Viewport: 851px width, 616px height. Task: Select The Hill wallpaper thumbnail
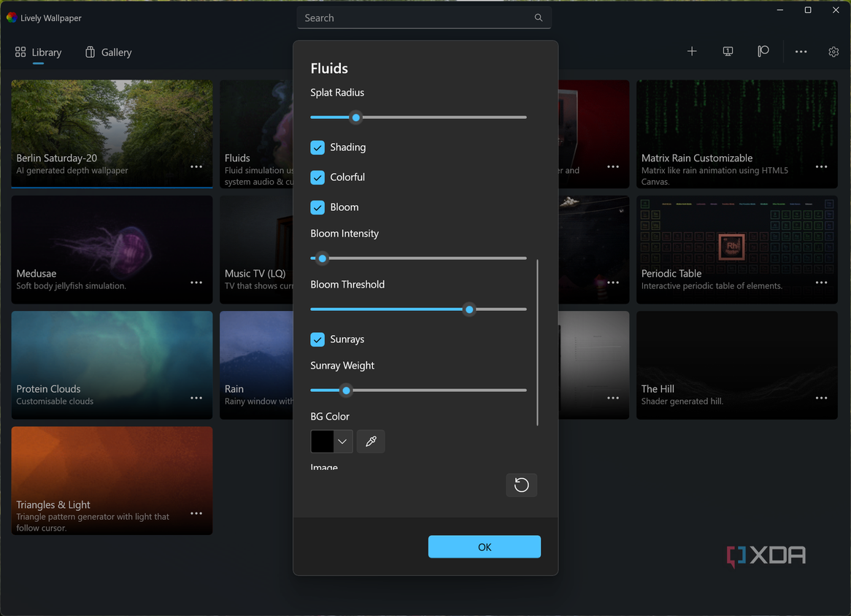[x=737, y=365]
